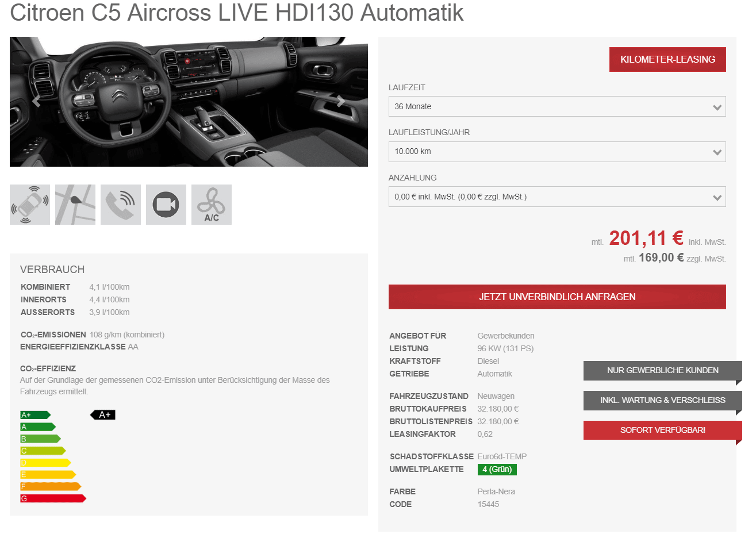Click the green 4 (Grün) Umweltplakette badge

(497, 469)
